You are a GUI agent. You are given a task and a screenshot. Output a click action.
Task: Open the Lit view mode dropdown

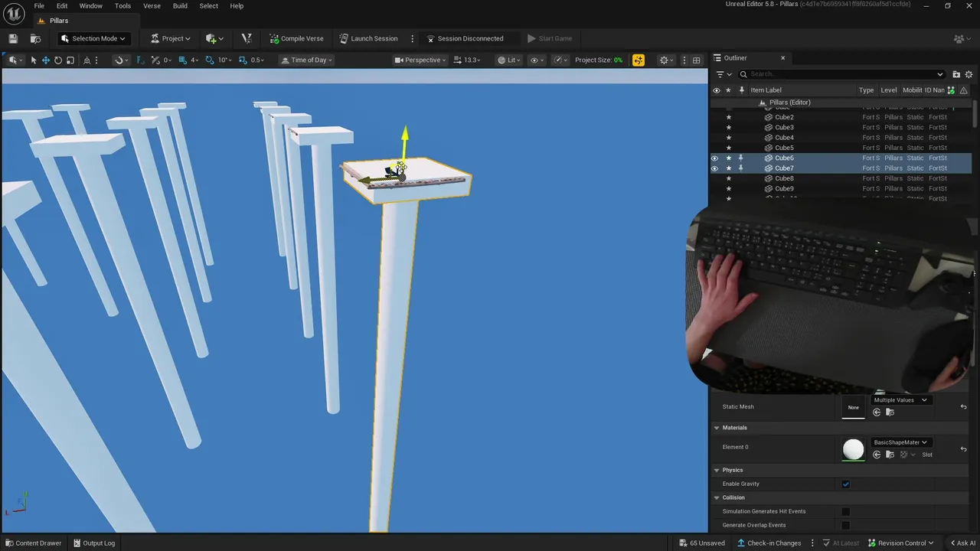[509, 60]
